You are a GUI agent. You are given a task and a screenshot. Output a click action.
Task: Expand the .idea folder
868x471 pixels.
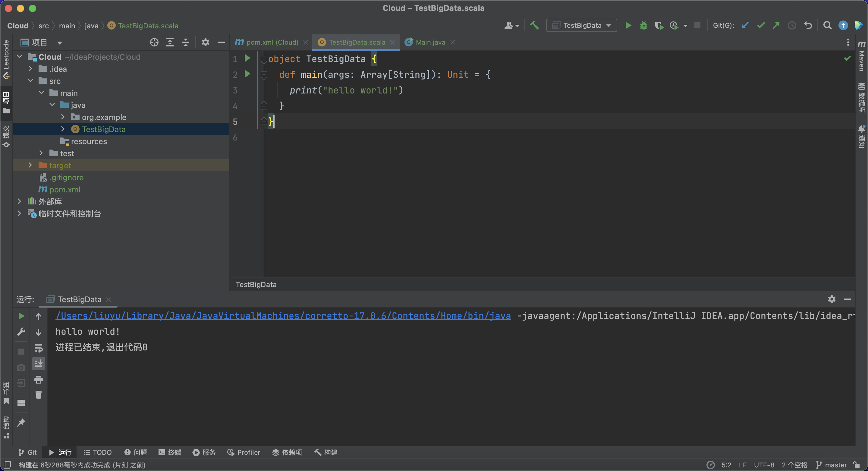[x=30, y=69]
